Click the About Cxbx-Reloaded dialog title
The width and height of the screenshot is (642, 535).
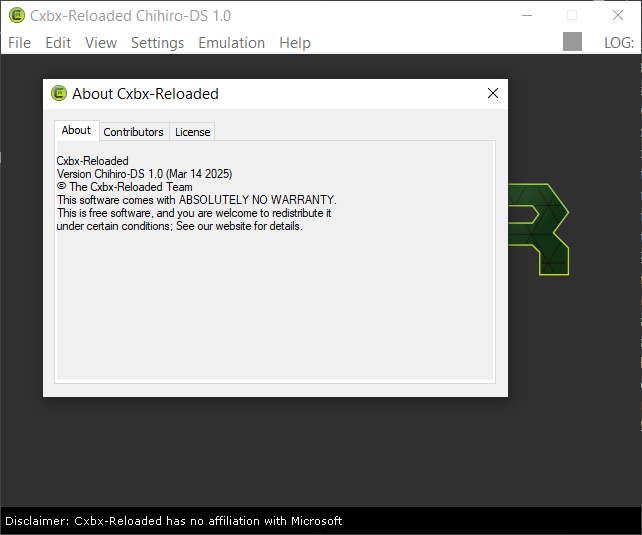[x=145, y=94]
